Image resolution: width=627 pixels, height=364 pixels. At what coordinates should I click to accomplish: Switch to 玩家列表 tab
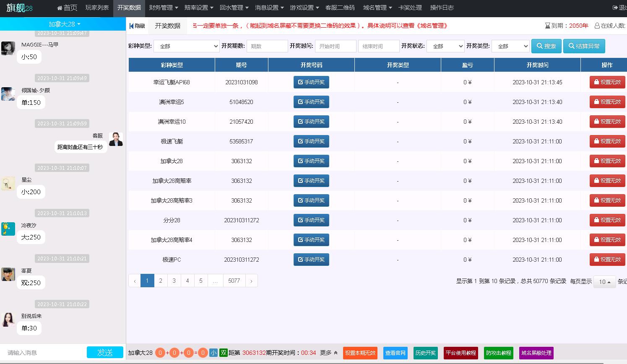tap(97, 8)
